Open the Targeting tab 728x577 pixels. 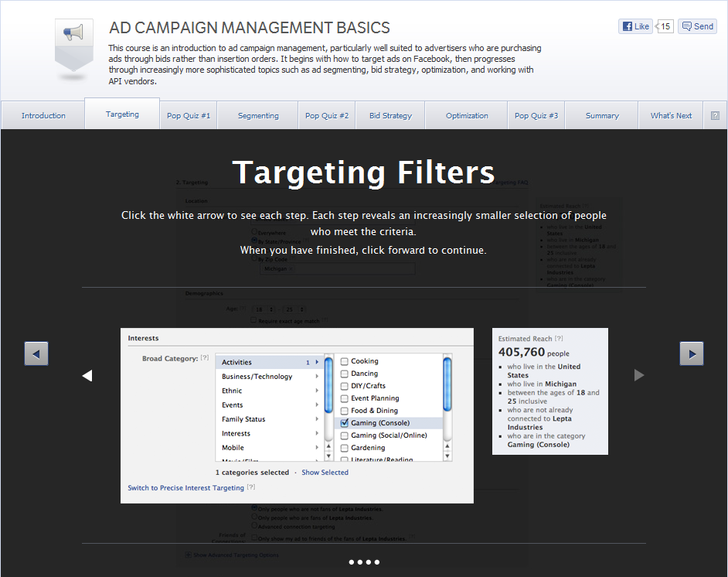tap(122, 114)
